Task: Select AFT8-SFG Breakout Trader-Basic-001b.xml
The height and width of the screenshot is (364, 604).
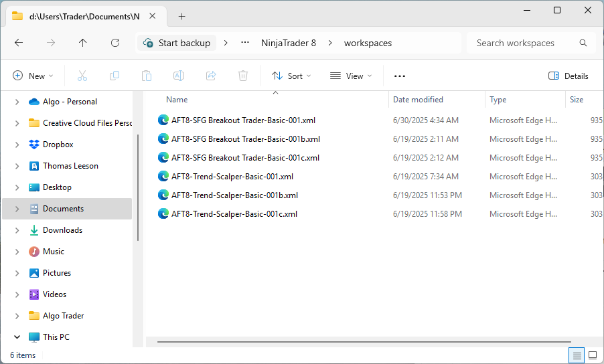Action: pyautogui.click(x=246, y=139)
